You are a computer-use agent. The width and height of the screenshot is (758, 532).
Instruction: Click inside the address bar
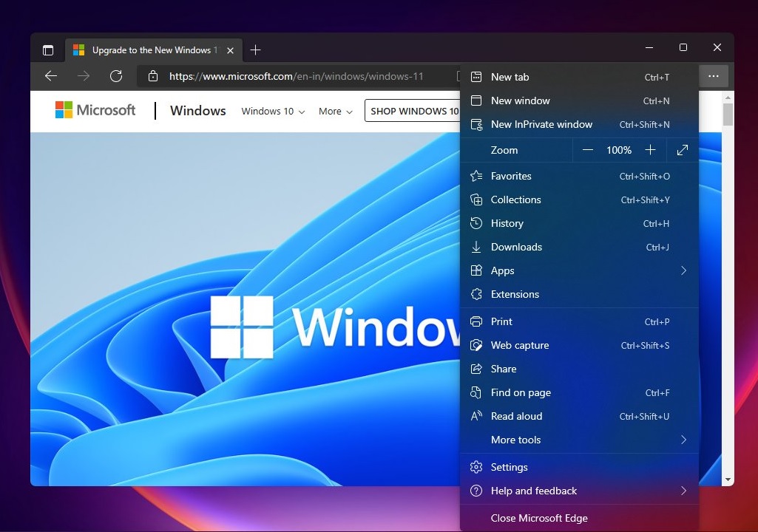click(x=296, y=75)
